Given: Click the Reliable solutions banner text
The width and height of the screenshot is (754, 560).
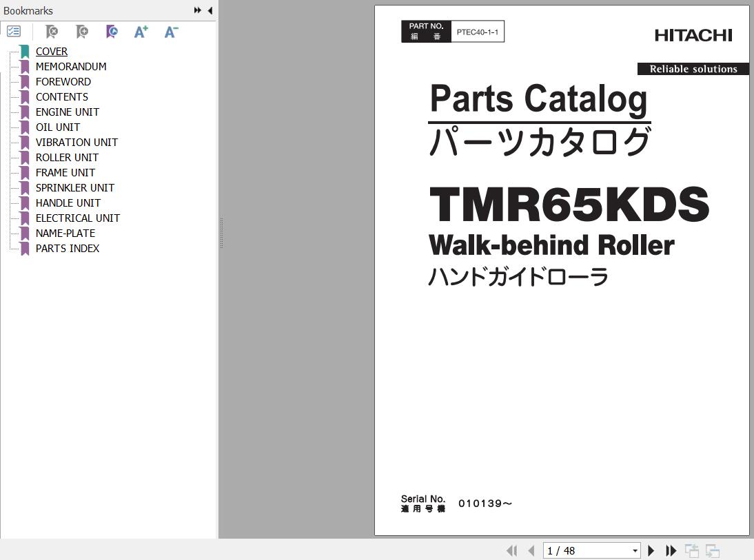Looking at the screenshot, I should point(693,69).
